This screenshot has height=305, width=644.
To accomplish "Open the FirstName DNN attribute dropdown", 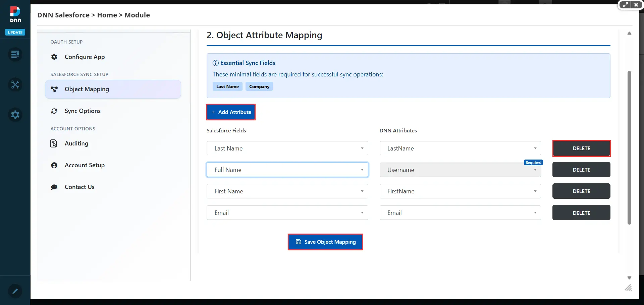I will click(460, 191).
